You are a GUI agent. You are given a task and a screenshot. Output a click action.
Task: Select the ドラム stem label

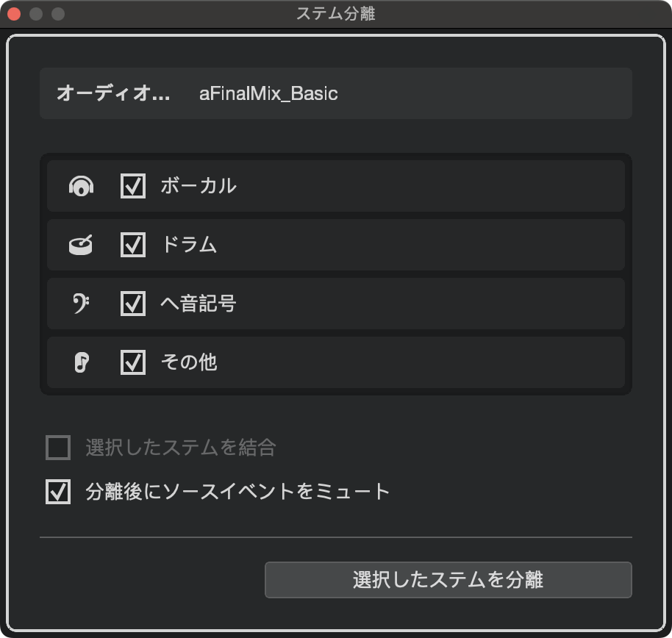[189, 245]
